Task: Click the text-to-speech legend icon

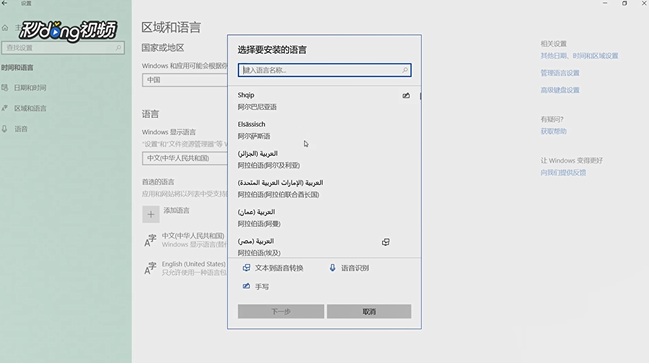Action: (246, 268)
